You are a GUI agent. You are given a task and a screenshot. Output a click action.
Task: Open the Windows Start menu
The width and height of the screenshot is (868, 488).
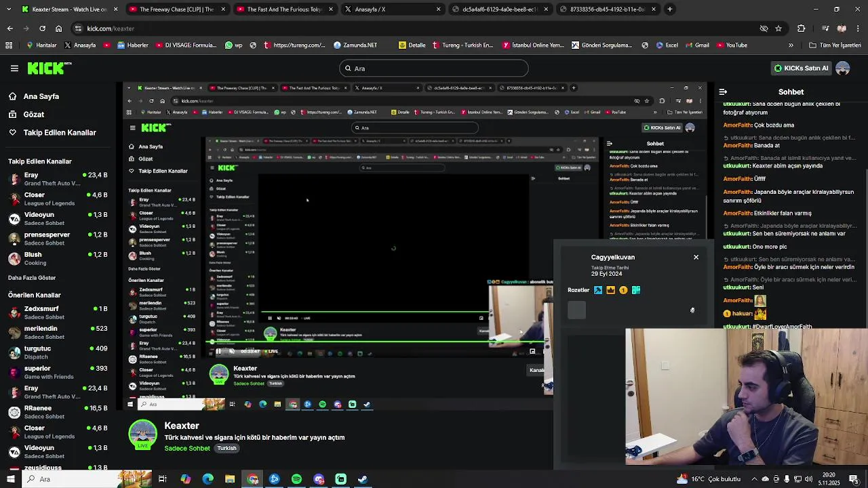[x=9, y=479]
